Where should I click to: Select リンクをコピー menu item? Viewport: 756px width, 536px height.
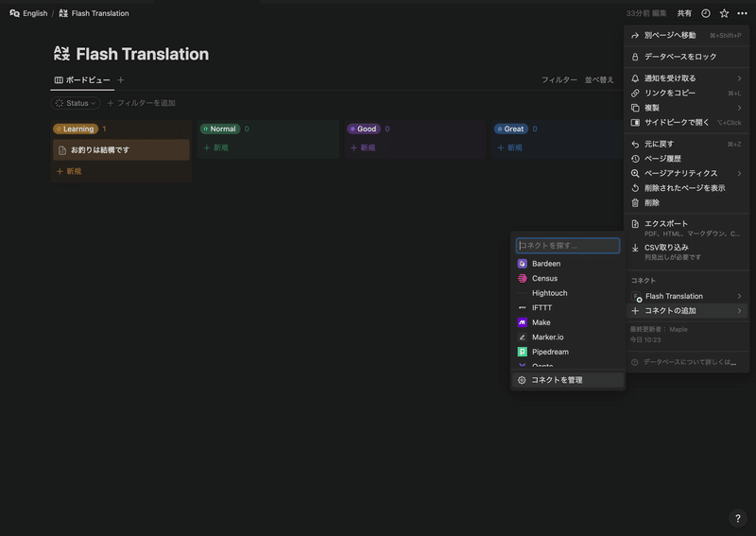click(x=687, y=93)
